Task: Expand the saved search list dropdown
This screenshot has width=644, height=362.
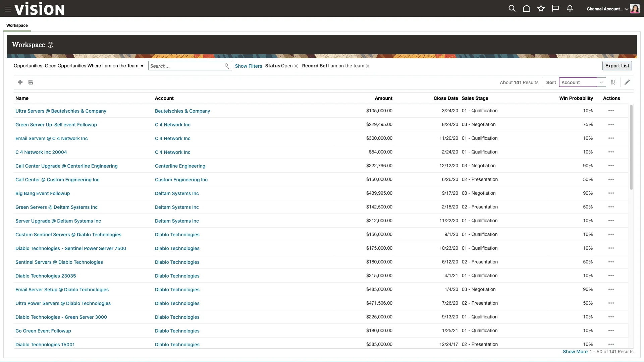Action: click(x=142, y=66)
